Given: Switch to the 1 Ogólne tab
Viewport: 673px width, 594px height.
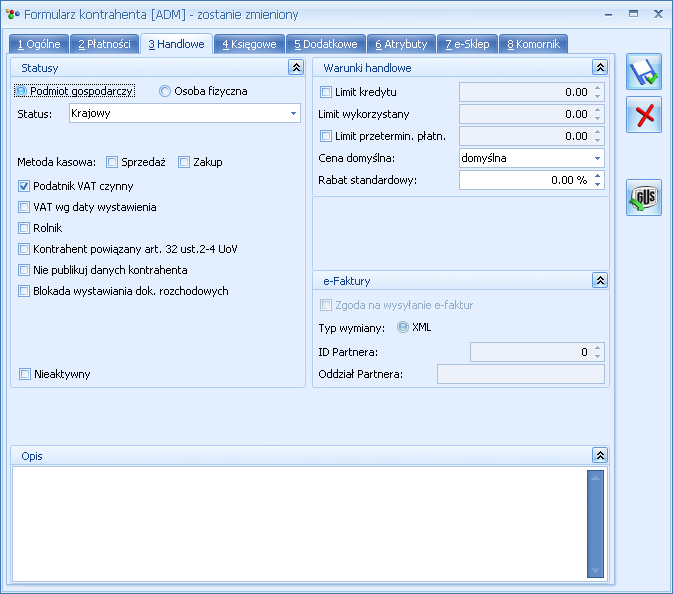Looking at the screenshot, I should coord(39,44).
